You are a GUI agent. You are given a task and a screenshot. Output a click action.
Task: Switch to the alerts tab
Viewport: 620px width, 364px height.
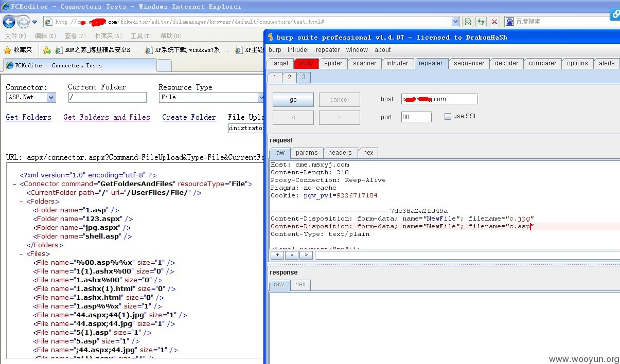(607, 63)
